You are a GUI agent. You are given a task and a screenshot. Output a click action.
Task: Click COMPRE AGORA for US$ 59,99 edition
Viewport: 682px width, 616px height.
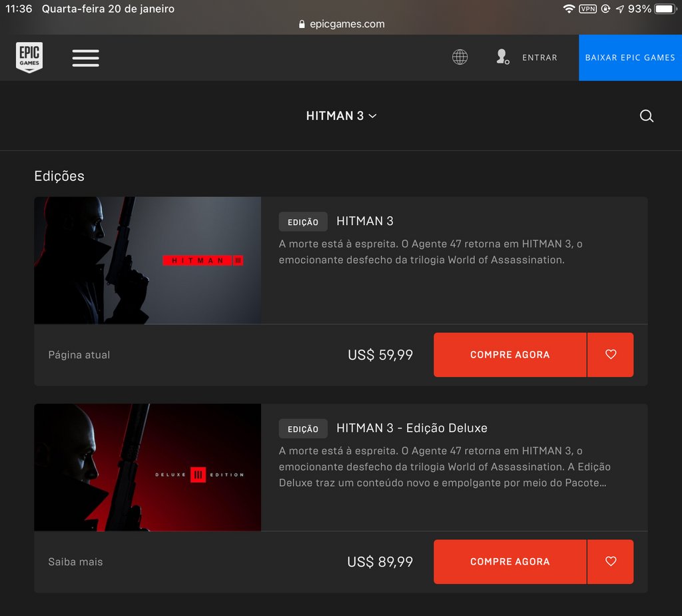(x=510, y=354)
